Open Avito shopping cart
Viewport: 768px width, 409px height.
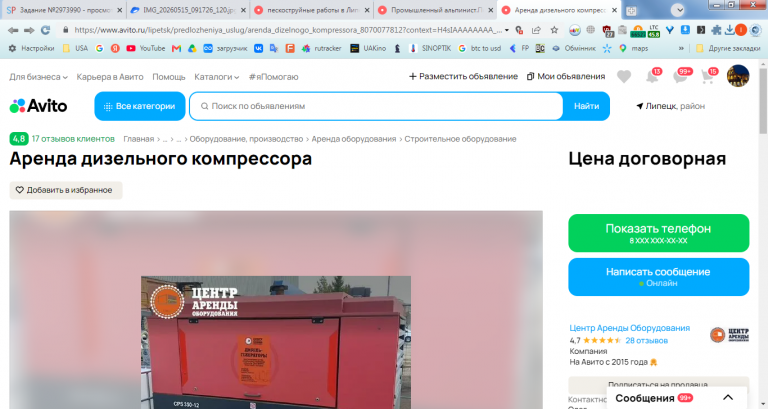[708, 76]
